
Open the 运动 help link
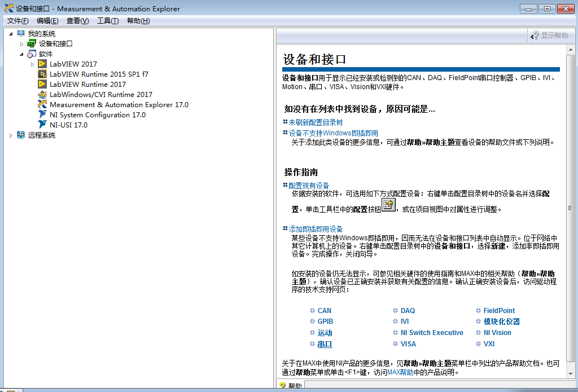pos(325,333)
